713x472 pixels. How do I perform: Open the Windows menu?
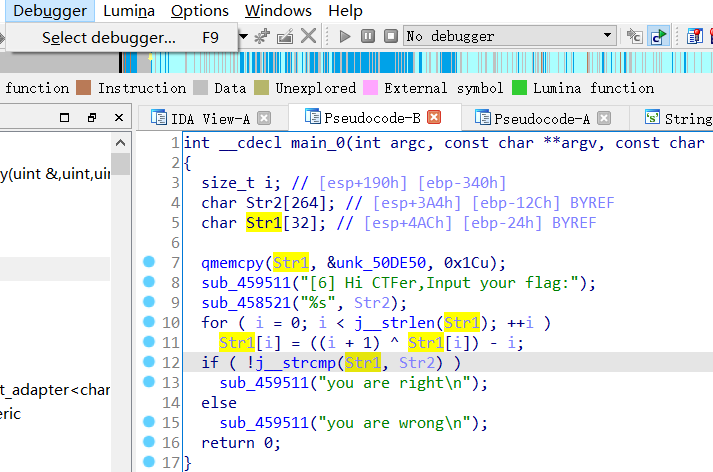point(278,11)
